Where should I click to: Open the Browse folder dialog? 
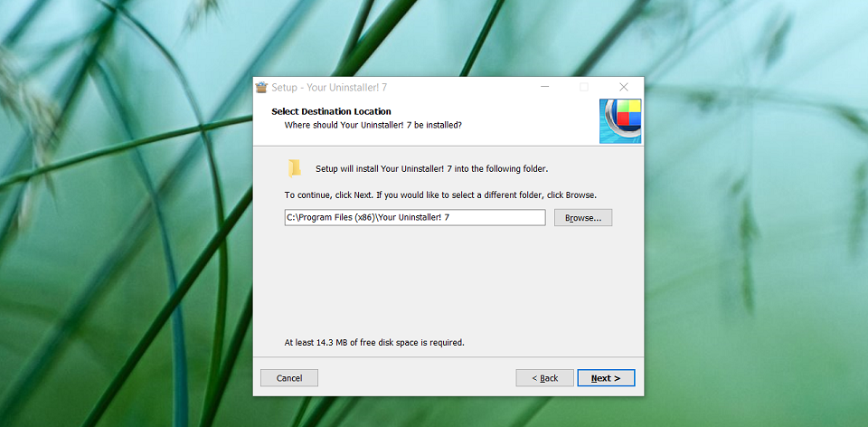(x=583, y=218)
